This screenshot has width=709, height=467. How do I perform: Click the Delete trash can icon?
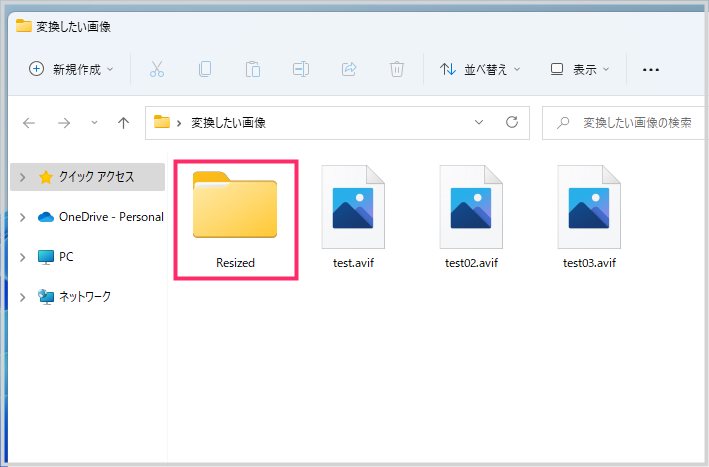pos(397,69)
